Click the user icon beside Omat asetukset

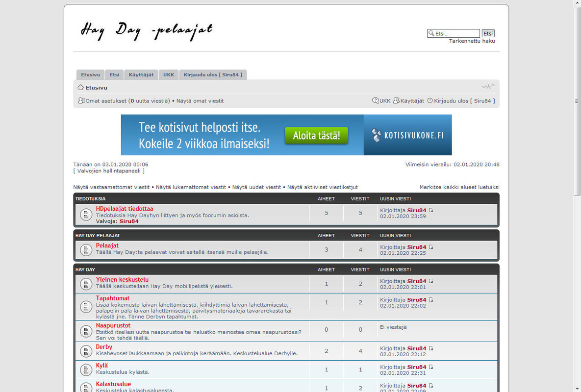coord(81,100)
